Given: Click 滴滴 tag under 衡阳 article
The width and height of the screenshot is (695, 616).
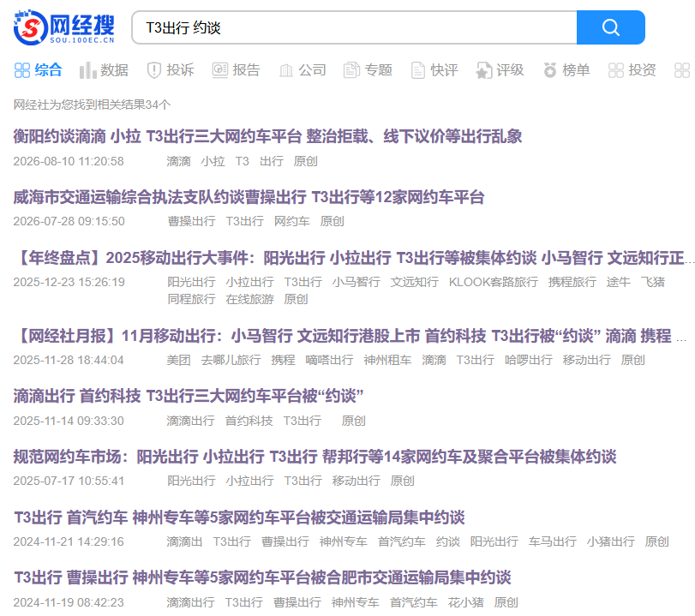Looking at the screenshot, I should coord(178,161).
